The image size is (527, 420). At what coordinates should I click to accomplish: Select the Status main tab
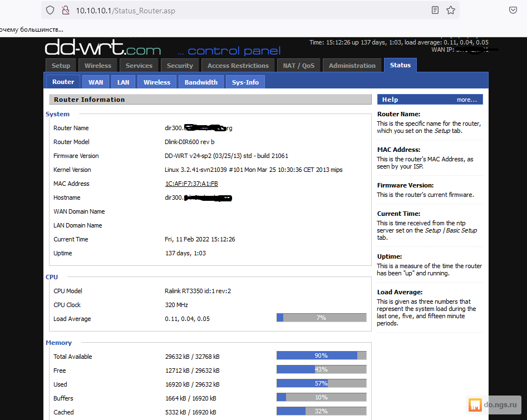point(400,65)
